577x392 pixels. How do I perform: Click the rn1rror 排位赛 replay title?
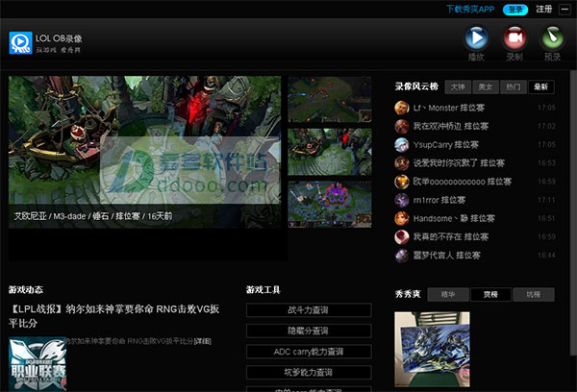click(x=439, y=200)
